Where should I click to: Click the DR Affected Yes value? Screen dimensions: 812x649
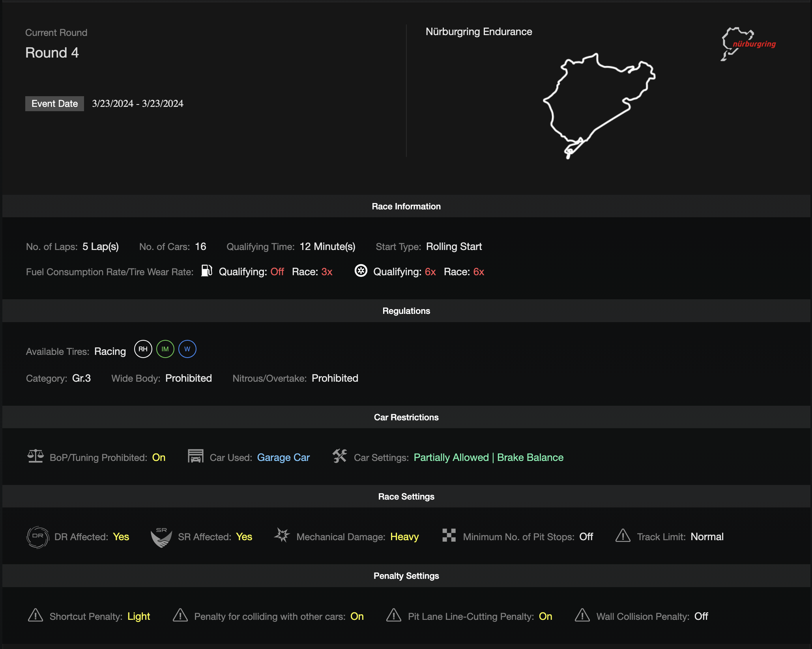pyautogui.click(x=121, y=537)
